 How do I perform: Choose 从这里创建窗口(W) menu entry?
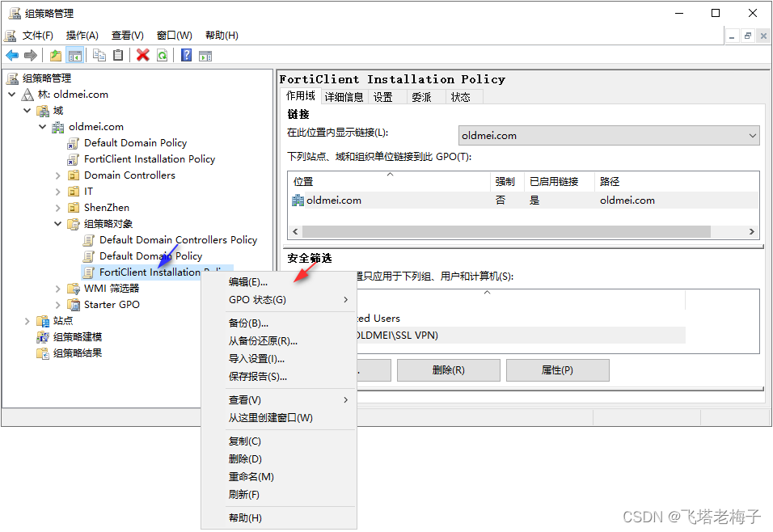278,418
